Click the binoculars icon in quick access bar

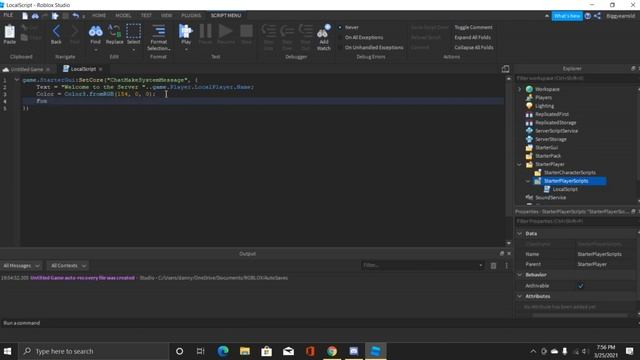coord(35,16)
